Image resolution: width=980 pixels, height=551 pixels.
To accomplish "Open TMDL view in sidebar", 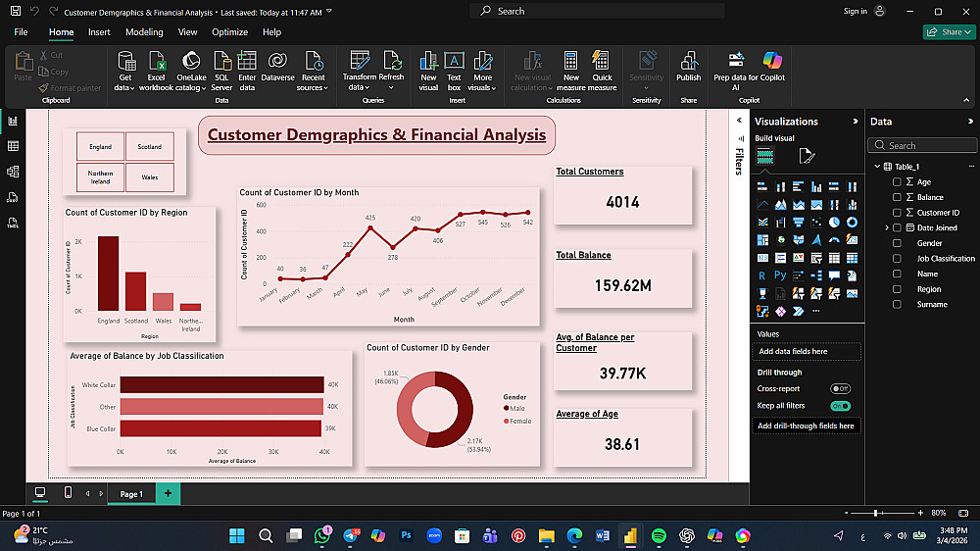I will pos(13,224).
